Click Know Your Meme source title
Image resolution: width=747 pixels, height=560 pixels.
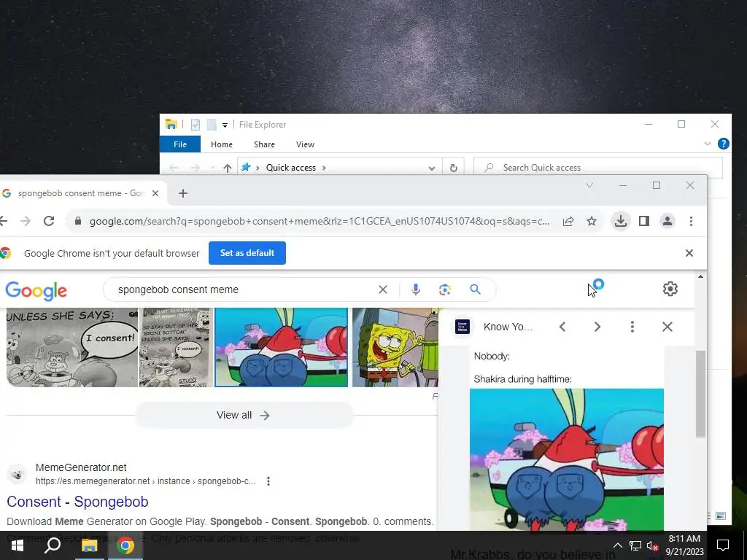[x=508, y=327]
